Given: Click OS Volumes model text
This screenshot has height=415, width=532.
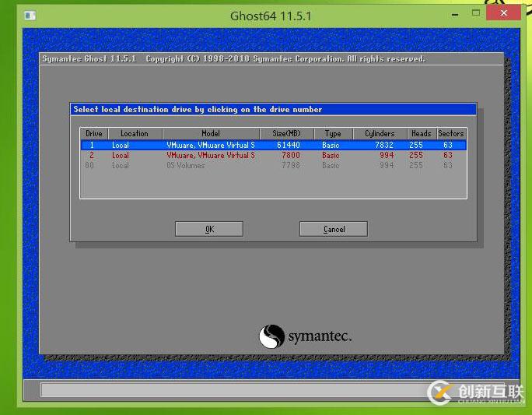Looking at the screenshot, I should point(186,165).
